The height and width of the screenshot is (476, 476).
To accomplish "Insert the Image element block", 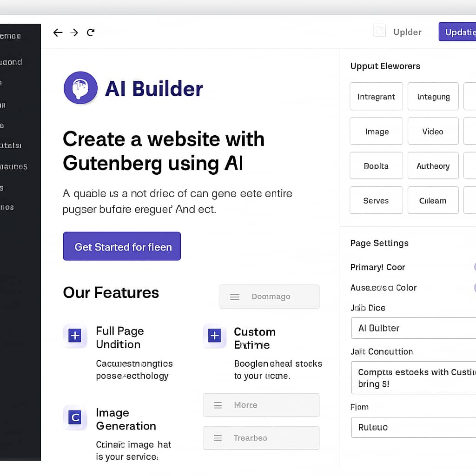I will coord(376,132).
